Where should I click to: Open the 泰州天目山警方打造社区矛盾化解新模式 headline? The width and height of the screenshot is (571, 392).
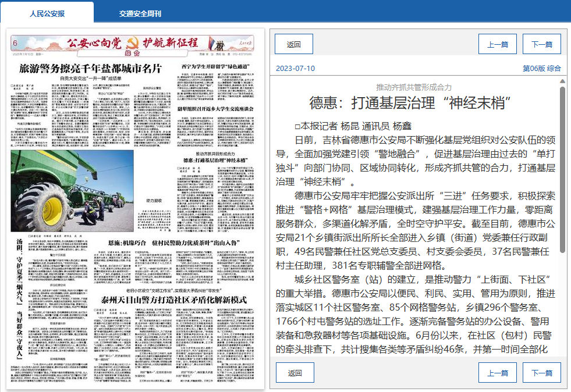pyautogui.click(x=174, y=300)
